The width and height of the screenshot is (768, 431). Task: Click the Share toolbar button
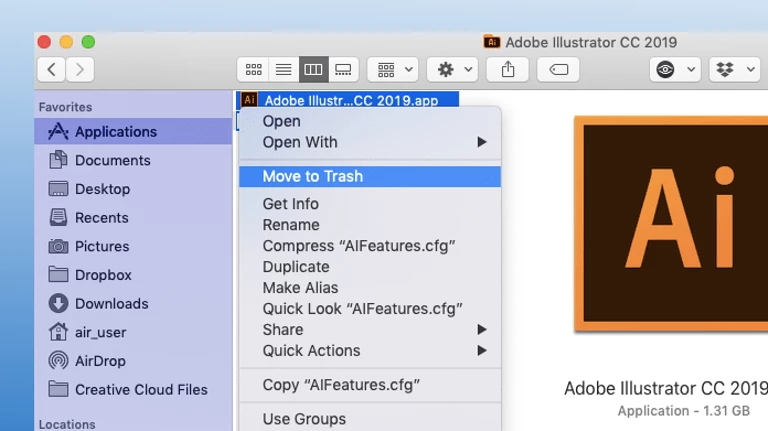(508, 70)
